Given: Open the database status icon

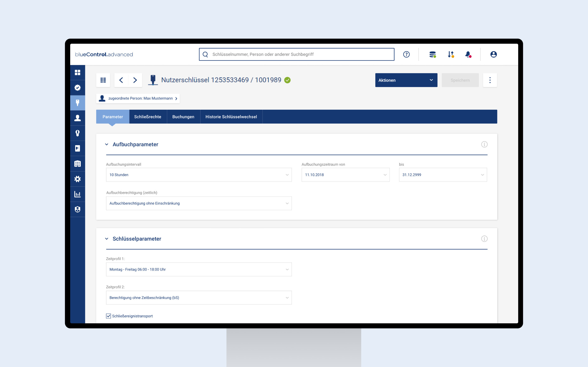Looking at the screenshot, I should [x=432, y=54].
